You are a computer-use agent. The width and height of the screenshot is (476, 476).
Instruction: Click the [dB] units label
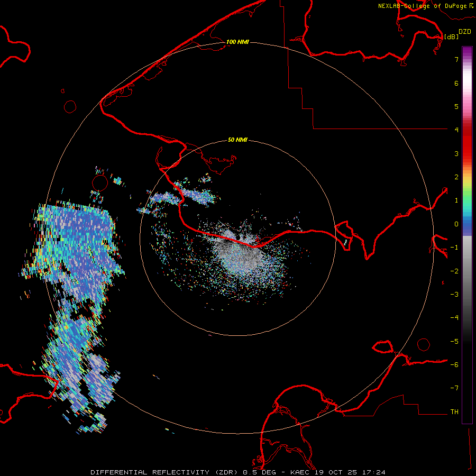[x=451, y=36]
